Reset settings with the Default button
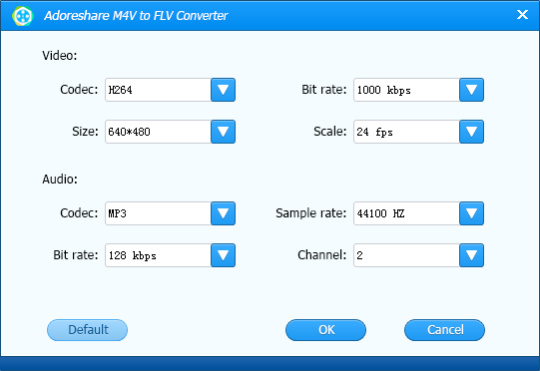 point(87,330)
